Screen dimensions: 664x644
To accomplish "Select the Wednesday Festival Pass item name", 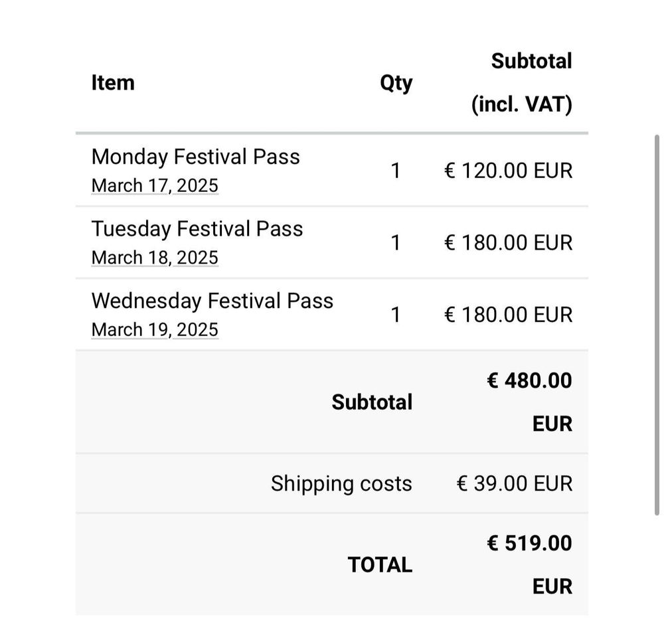I will 212,301.
